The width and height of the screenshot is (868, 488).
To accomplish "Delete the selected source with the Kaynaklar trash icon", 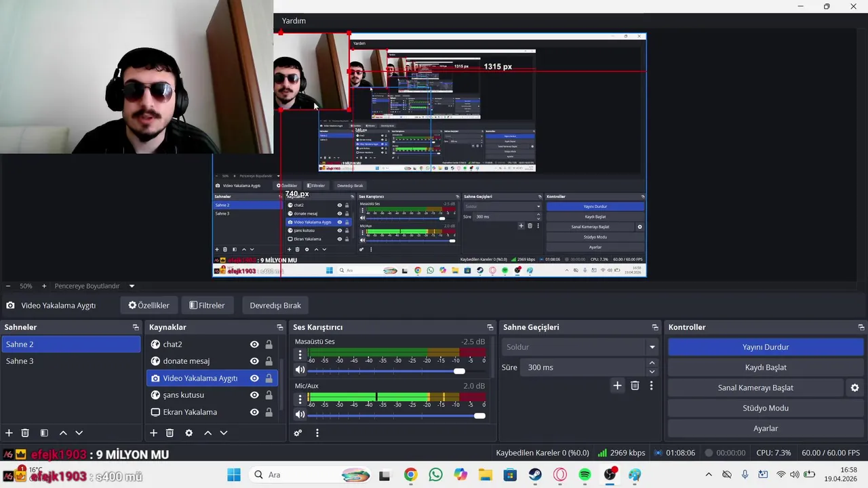I will tap(170, 433).
